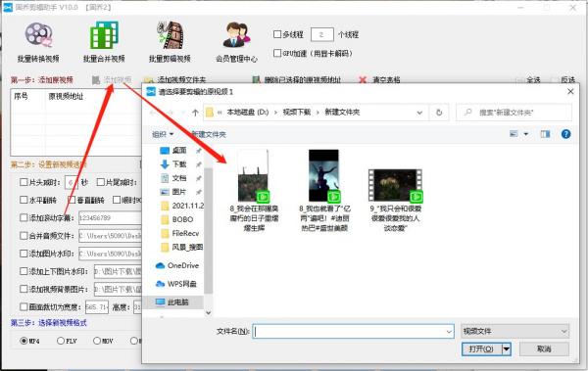This screenshot has height=371, width=588.
Task: Select WPS网盘 in navigation pane
Action: [x=176, y=284]
